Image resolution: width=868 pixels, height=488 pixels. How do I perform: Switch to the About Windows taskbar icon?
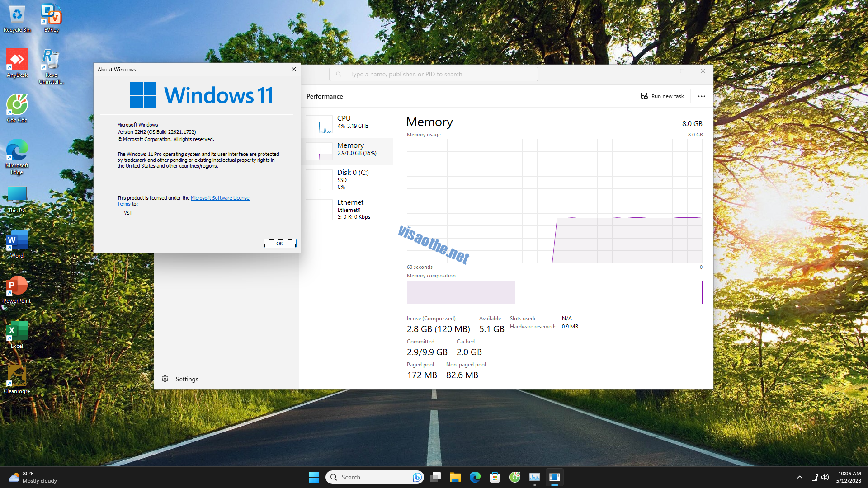click(555, 477)
